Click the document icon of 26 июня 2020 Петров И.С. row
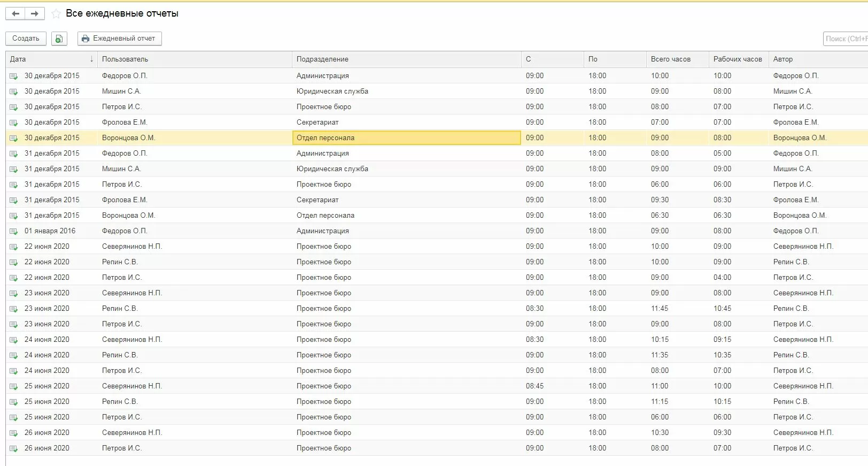The width and height of the screenshot is (868, 466). coord(13,448)
